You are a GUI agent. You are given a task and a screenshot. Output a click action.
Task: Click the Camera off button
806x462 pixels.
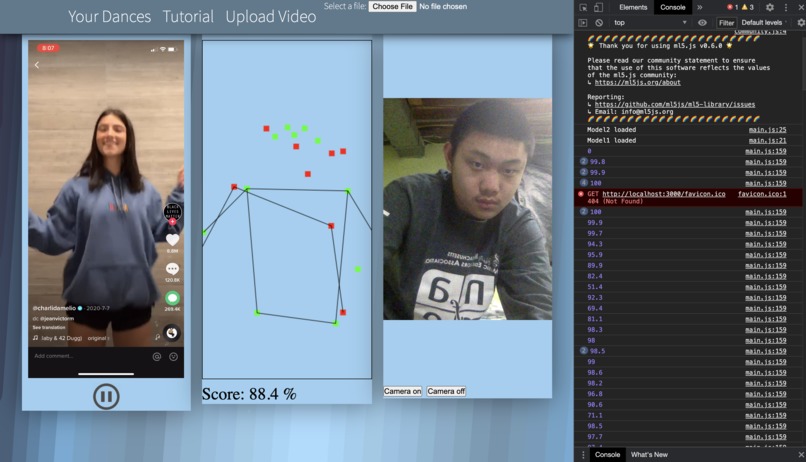pos(446,392)
